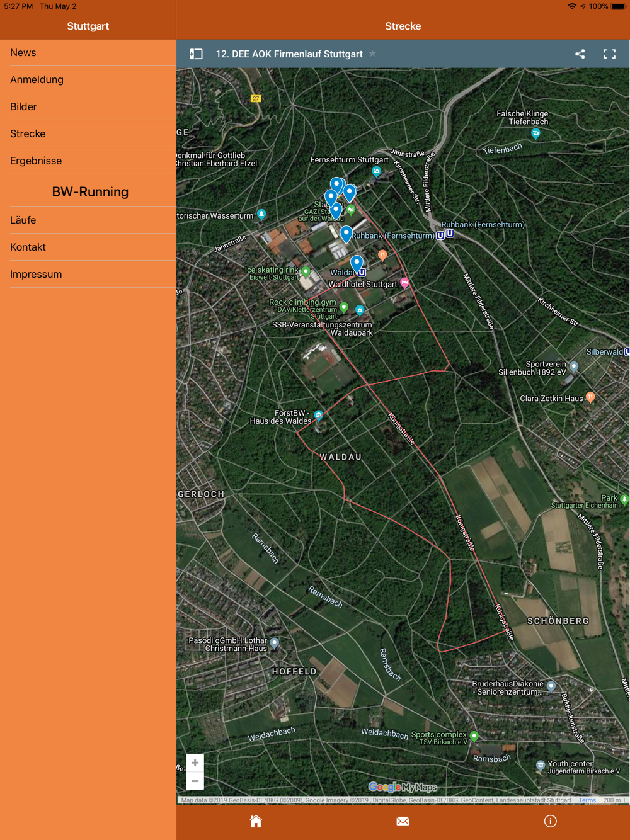
Task: Tap the Waldhotel Stuttgart hotel marker
Action: tap(404, 283)
